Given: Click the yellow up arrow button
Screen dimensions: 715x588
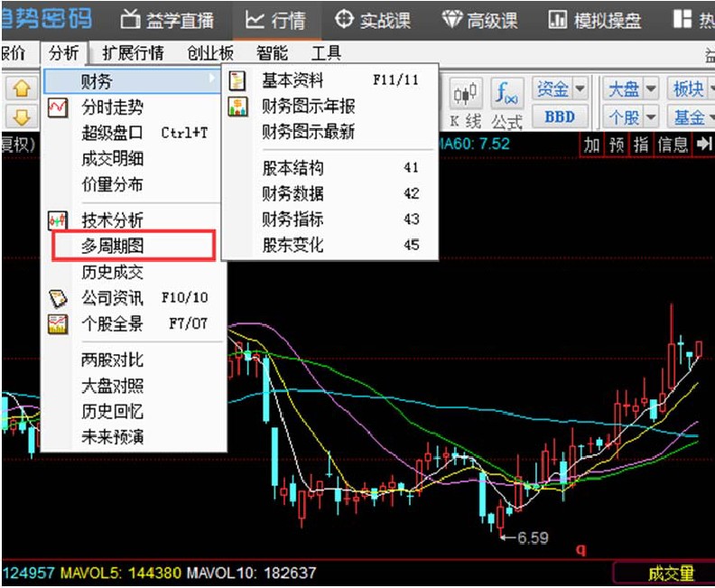Looking at the screenshot, I should [x=22, y=89].
